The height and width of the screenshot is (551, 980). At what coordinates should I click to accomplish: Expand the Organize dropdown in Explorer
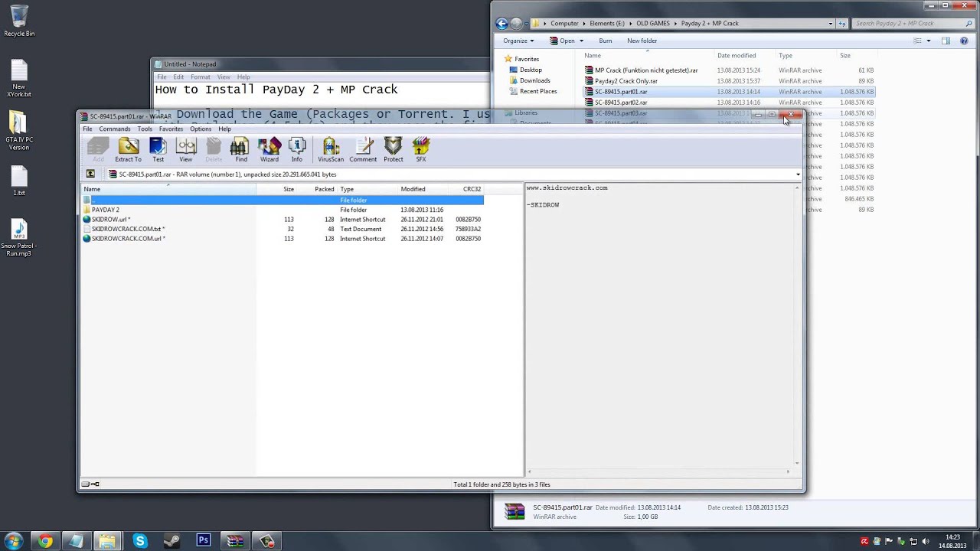518,41
